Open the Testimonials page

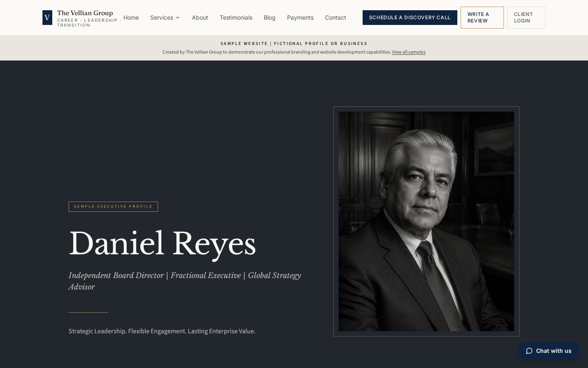tap(236, 18)
